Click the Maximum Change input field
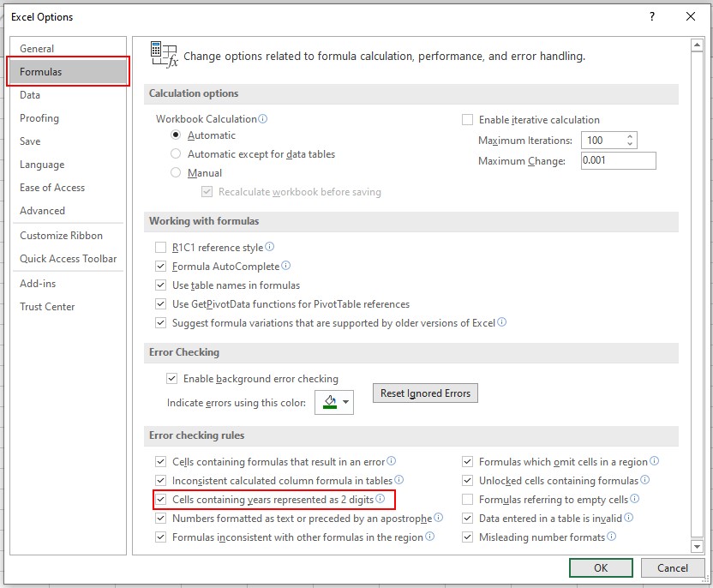This screenshot has height=588, width=713. (x=618, y=160)
